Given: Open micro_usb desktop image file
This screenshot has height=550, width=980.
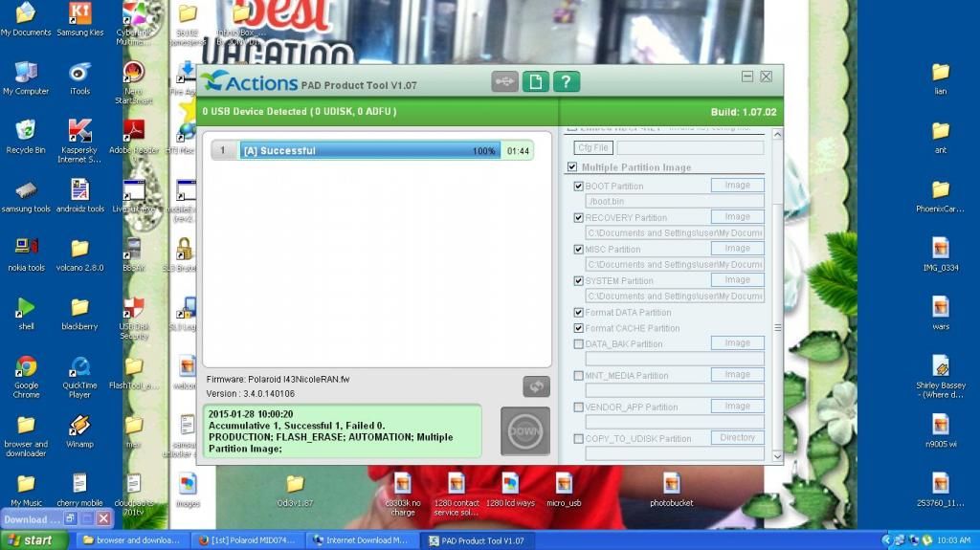Looking at the screenshot, I should pos(564,490).
